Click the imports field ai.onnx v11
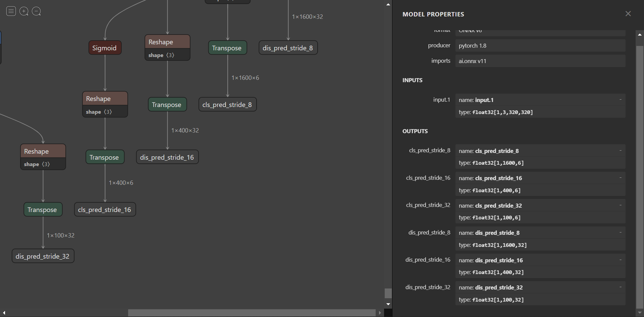The height and width of the screenshot is (317, 644). 540,61
